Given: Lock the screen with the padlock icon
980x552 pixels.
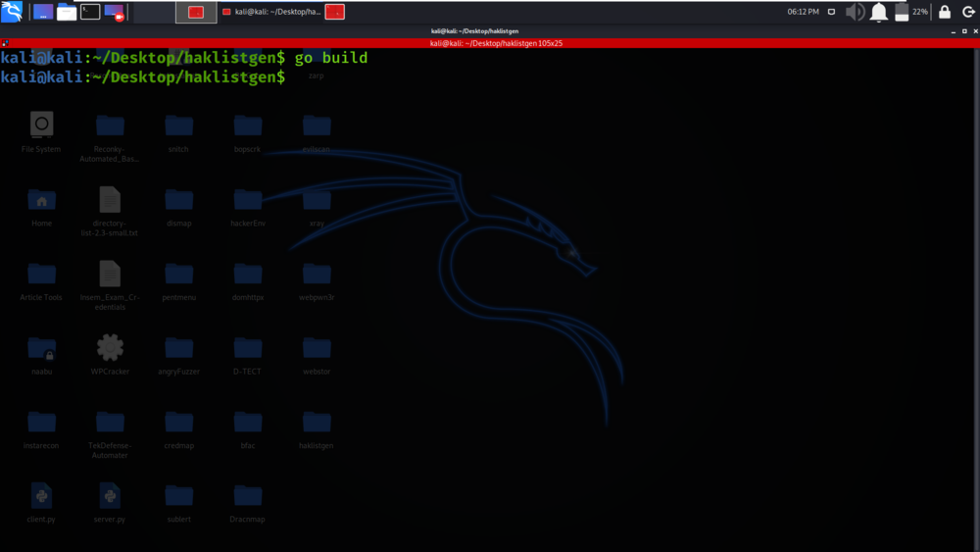Looking at the screenshot, I should [x=945, y=12].
